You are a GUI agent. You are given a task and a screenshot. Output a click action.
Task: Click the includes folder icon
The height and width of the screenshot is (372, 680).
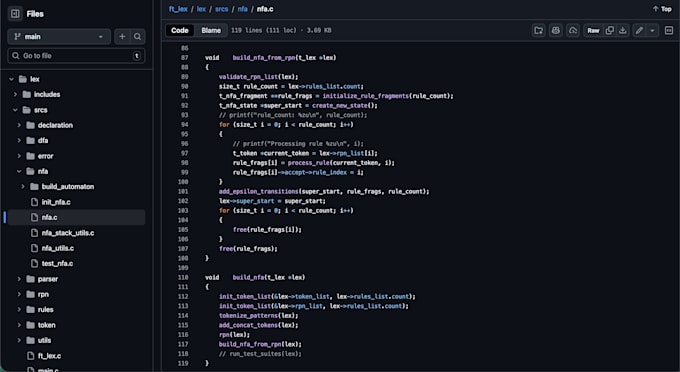click(27, 95)
